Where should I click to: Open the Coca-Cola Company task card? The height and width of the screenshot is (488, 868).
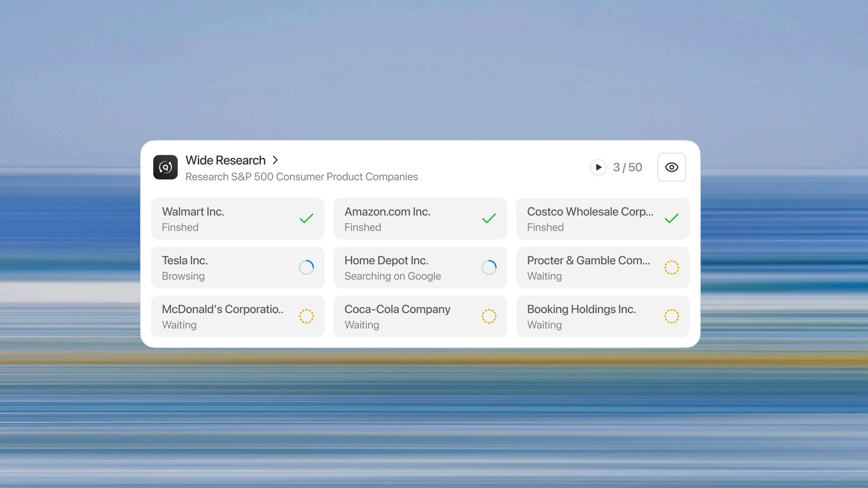tap(420, 316)
